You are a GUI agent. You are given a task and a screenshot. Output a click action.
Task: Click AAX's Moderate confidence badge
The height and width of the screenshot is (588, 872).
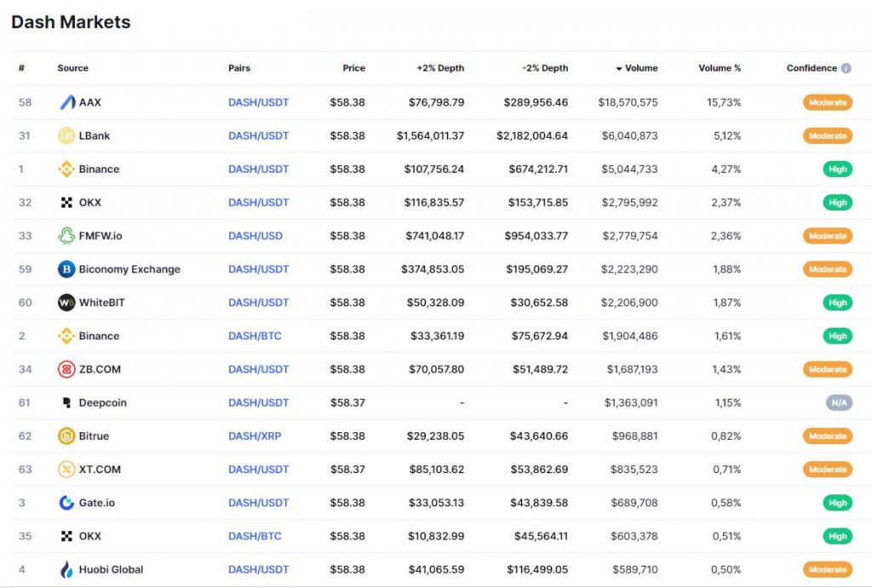827,102
